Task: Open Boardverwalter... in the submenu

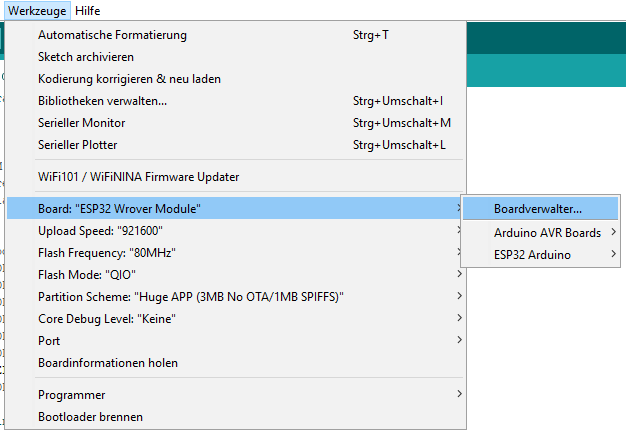Action: [541, 209]
